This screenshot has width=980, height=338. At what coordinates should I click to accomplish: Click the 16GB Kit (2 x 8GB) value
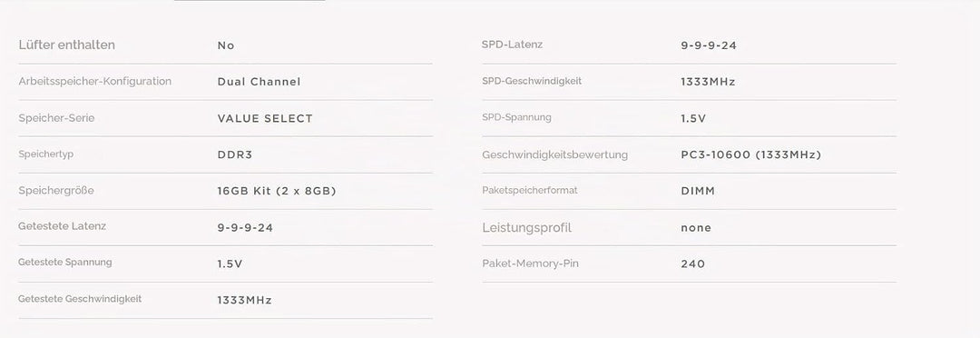(x=277, y=191)
